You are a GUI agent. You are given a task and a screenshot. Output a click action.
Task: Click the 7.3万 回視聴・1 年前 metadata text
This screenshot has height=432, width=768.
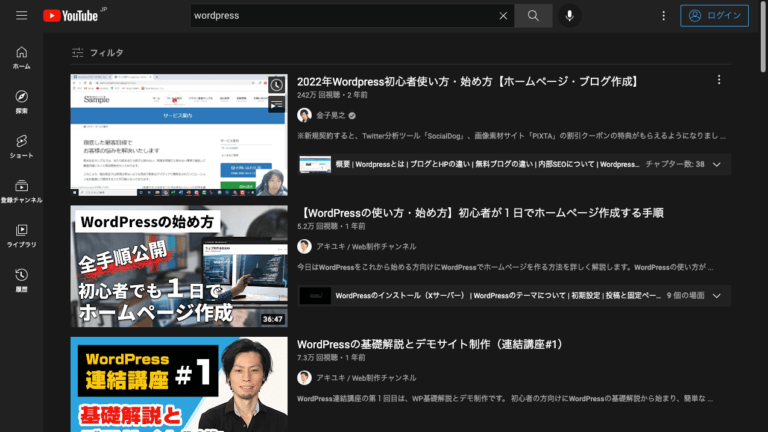click(331, 358)
